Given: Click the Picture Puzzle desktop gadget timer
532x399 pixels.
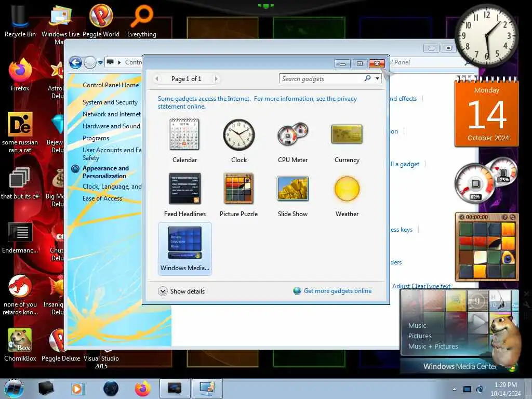Looking at the screenshot, I should pos(477,217).
